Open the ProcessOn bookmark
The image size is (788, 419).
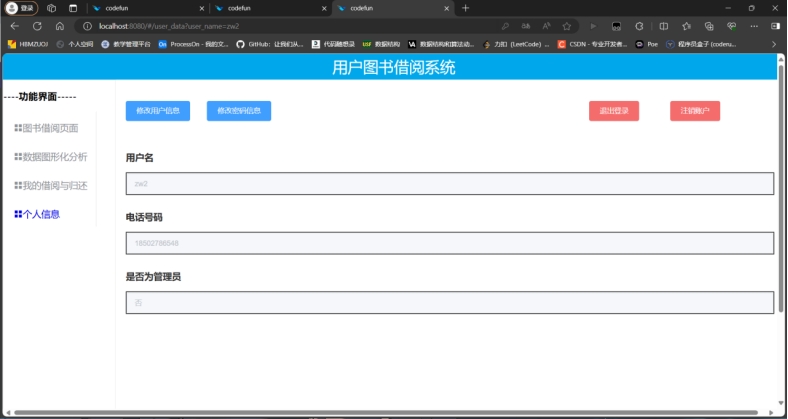click(x=193, y=44)
